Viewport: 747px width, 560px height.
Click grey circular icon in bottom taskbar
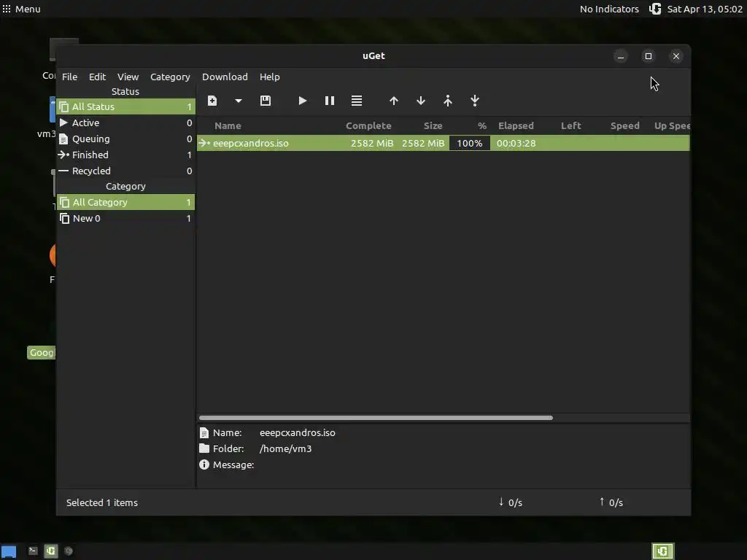point(69,551)
